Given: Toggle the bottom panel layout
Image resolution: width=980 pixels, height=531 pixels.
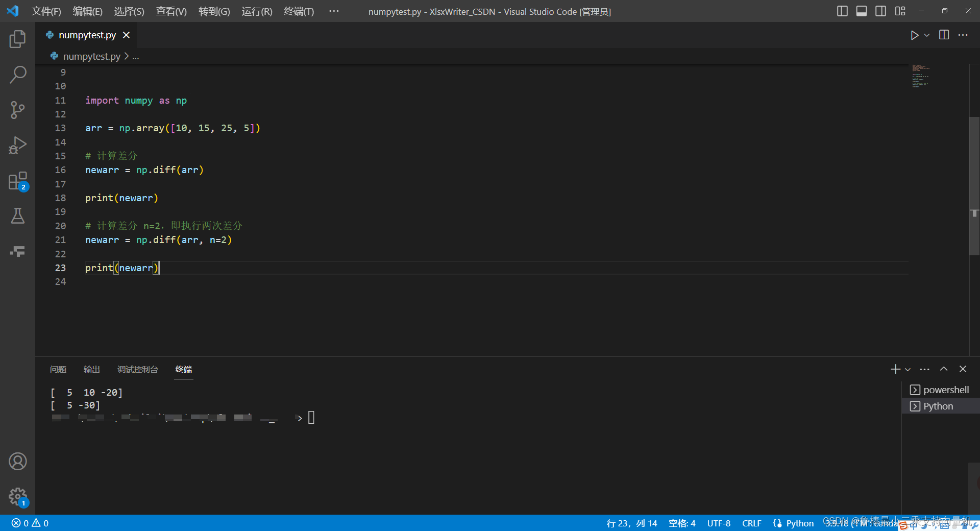Looking at the screenshot, I should pos(862,11).
